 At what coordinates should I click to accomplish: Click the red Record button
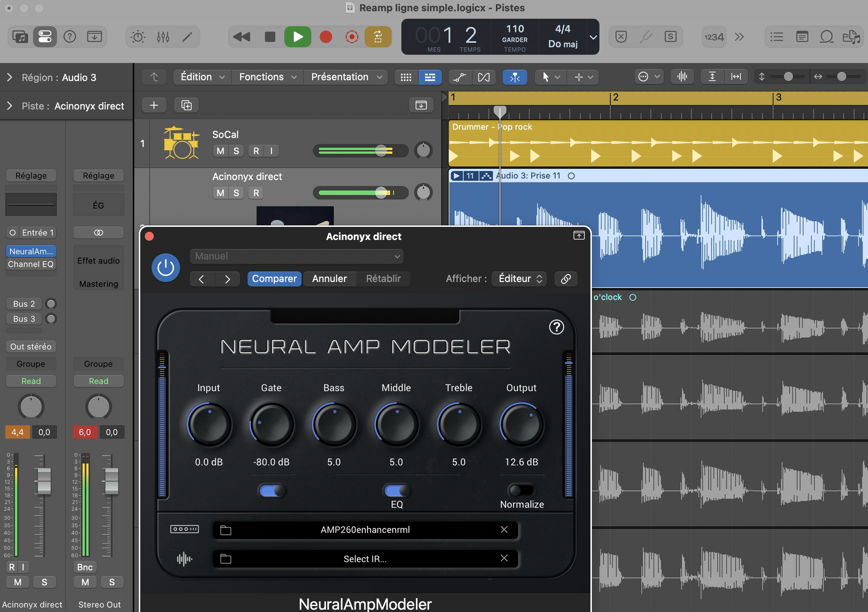point(326,37)
